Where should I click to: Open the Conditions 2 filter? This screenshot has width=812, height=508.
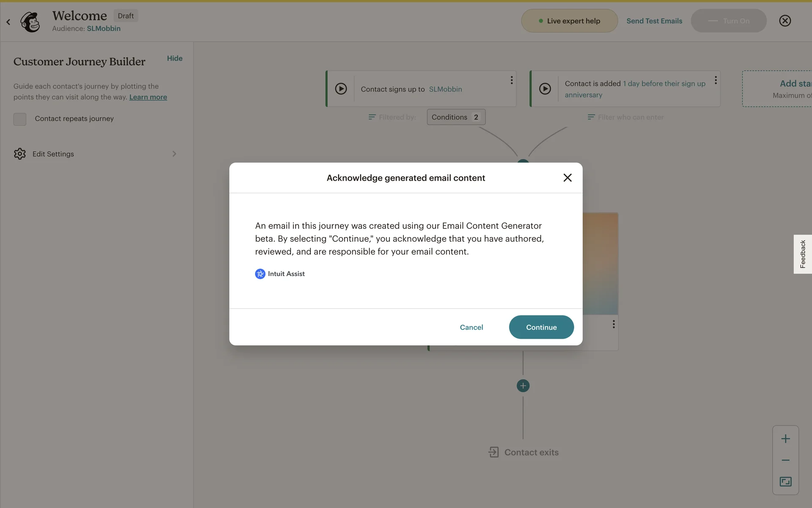(456, 117)
